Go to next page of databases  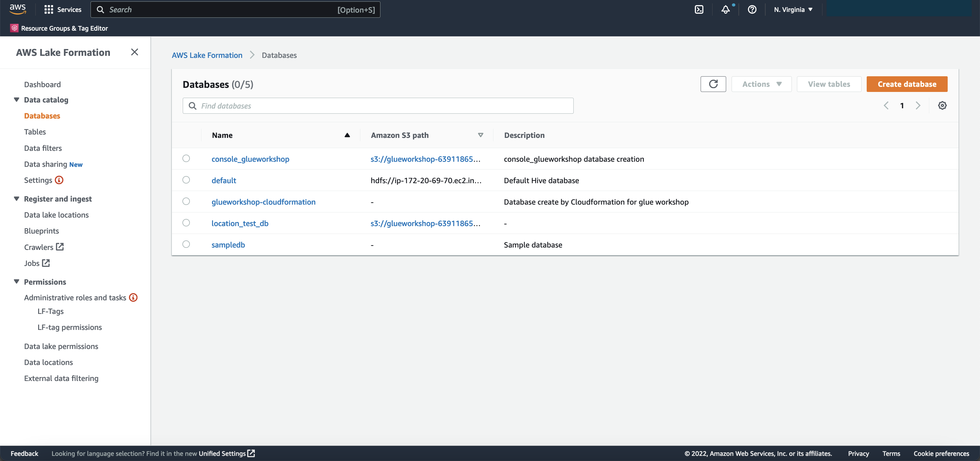pos(918,106)
